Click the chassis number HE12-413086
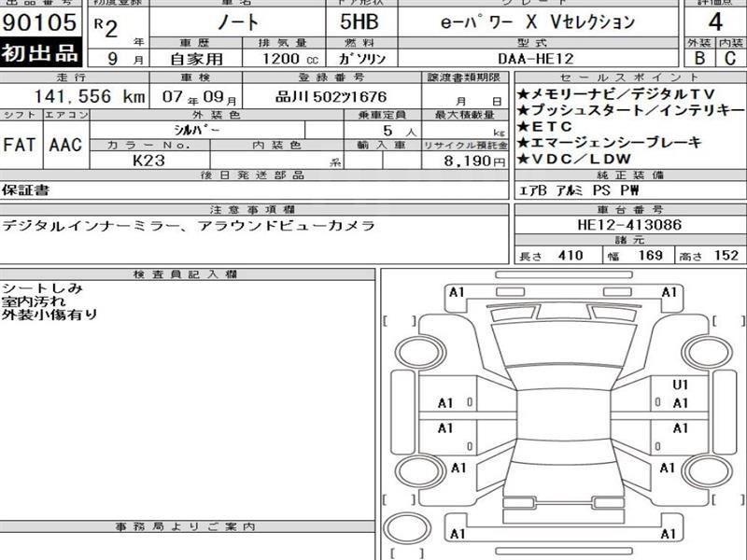 [x=629, y=224]
